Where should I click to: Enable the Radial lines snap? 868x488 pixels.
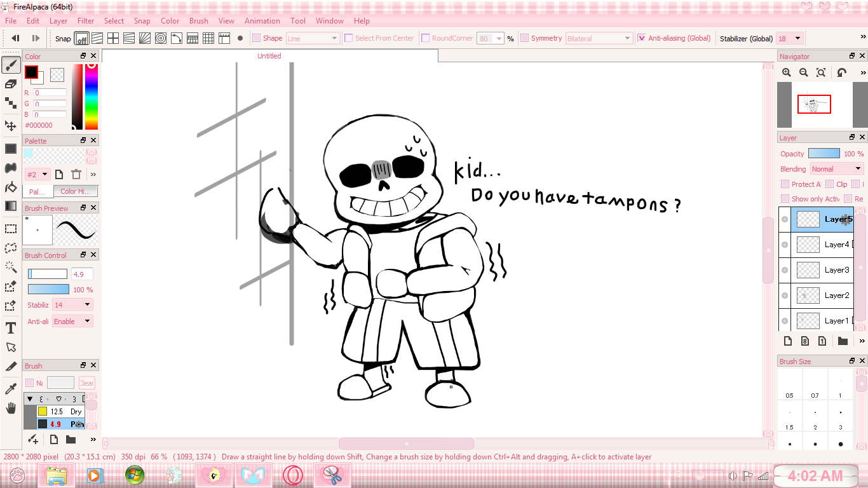[145, 38]
